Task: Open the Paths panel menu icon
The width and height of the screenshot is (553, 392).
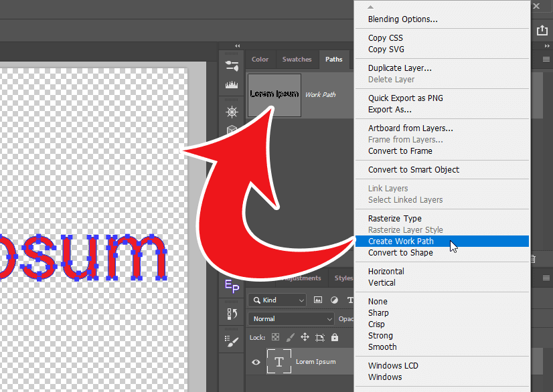Action: click(x=546, y=60)
